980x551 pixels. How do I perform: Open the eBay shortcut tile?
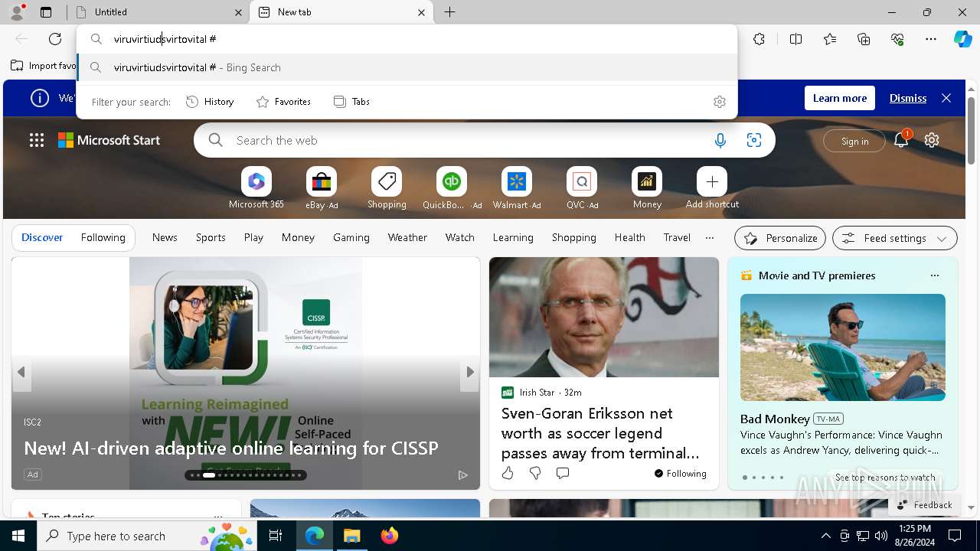pyautogui.click(x=322, y=188)
